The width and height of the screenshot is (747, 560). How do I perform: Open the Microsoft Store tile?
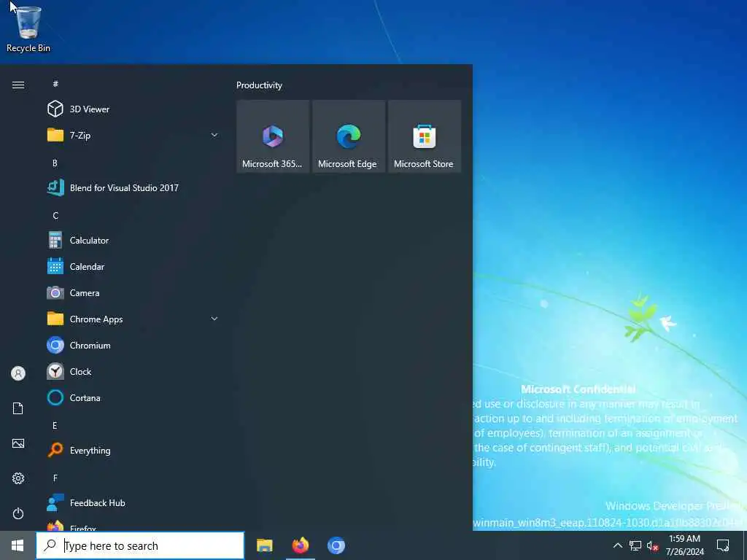424,136
